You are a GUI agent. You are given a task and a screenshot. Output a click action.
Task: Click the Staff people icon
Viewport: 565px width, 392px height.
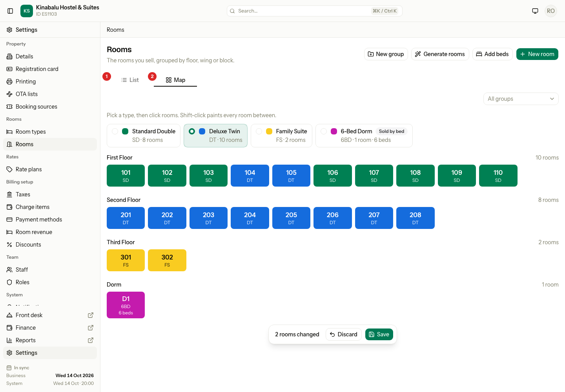(x=9, y=270)
